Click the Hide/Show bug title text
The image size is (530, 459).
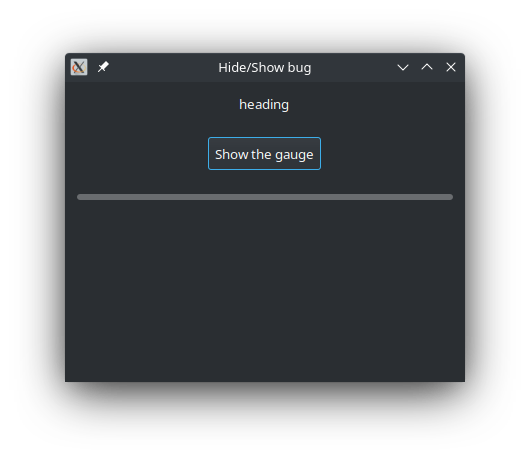[x=265, y=68]
